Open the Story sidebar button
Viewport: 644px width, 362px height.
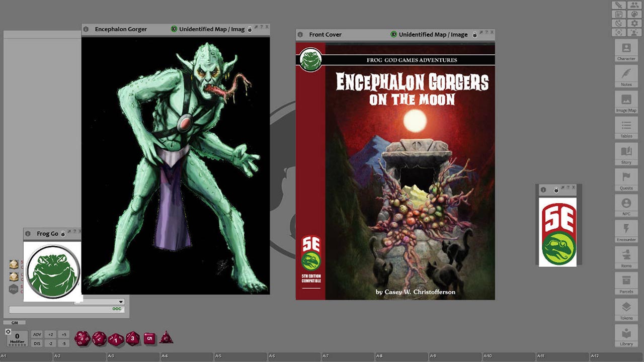626,154
